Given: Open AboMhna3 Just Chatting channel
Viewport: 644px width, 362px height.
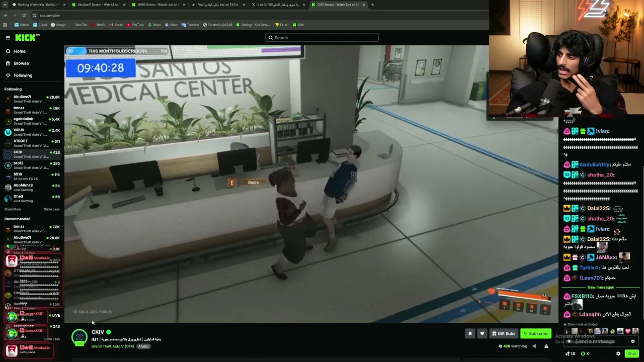Looking at the screenshot, I should point(32,188).
